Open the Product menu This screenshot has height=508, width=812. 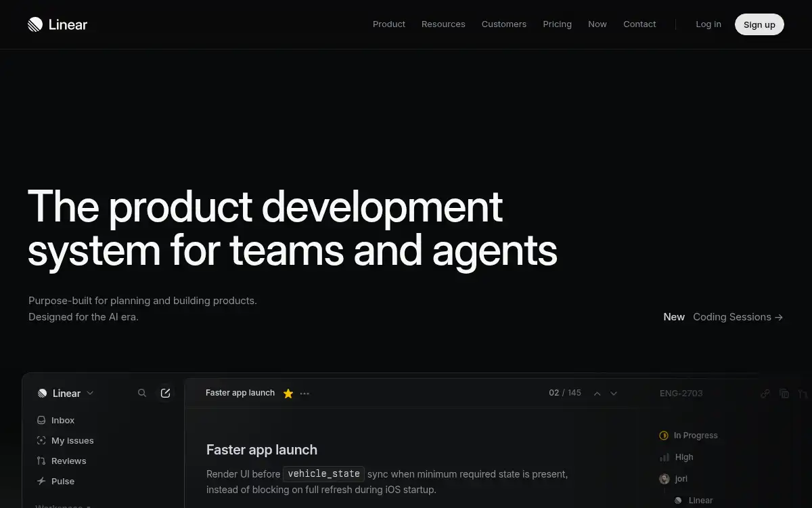point(389,24)
